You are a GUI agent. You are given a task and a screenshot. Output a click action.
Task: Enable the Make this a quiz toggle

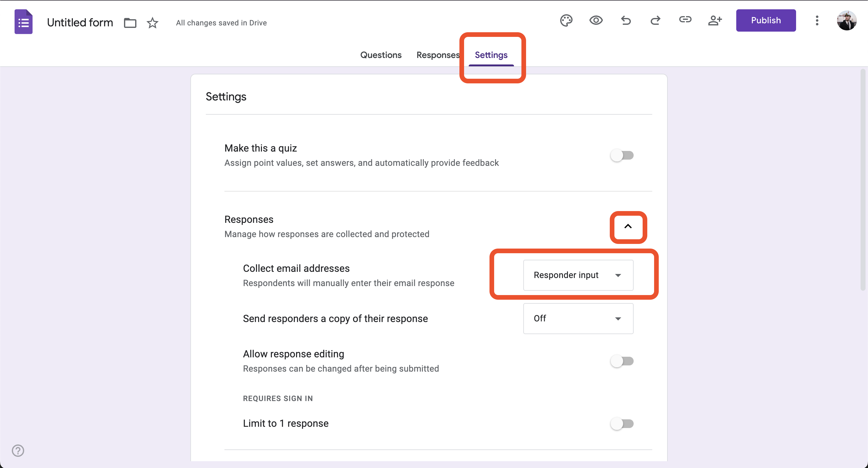coord(622,155)
